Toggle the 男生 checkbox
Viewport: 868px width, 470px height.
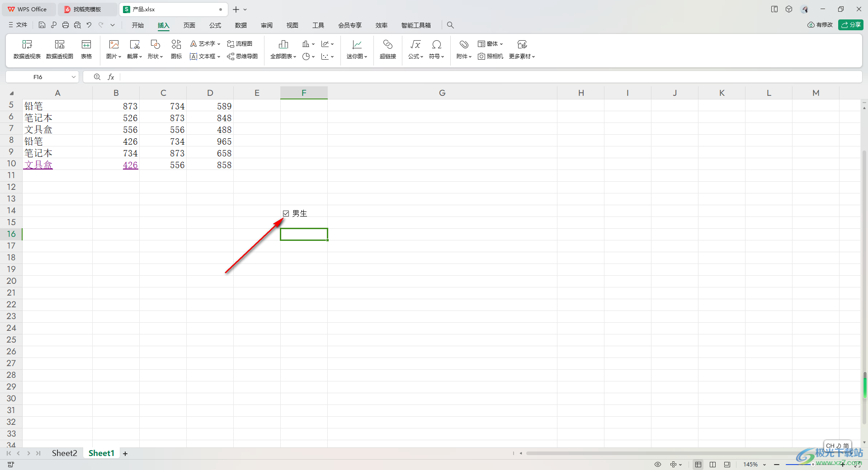pyautogui.click(x=286, y=214)
